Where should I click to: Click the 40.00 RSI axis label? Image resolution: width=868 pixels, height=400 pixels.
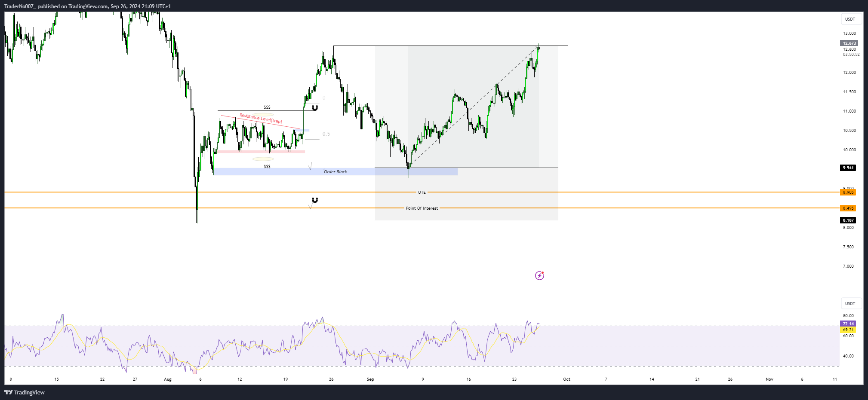pyautogui.click(x=848, y=356)
